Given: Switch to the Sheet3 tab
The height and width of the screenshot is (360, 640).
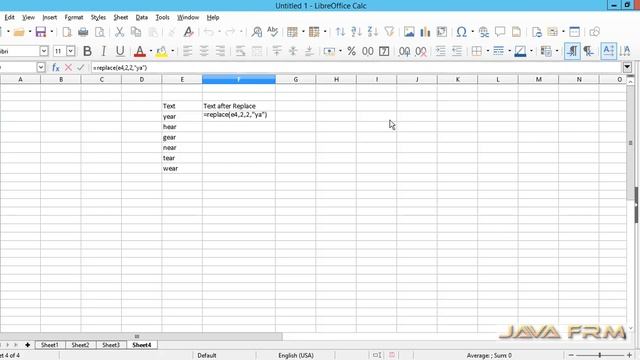Looking at the screenshot, I should (111, 345).
